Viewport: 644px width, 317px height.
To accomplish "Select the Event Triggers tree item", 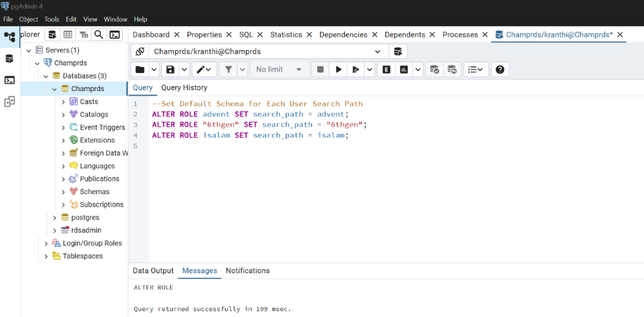I will pyautogui.click(x=102, y=127).
